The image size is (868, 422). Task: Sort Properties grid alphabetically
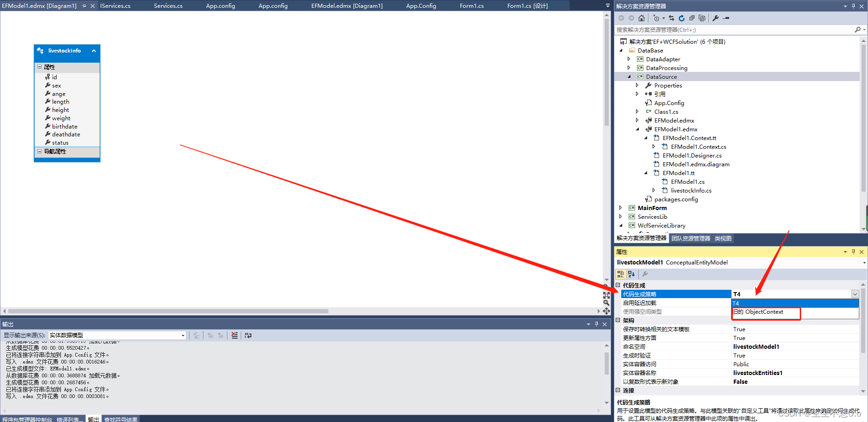click(631, 274)
